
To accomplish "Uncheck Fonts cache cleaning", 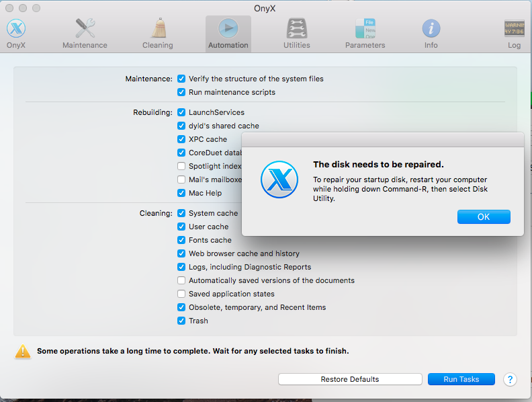I will click(x=181, y=240).
